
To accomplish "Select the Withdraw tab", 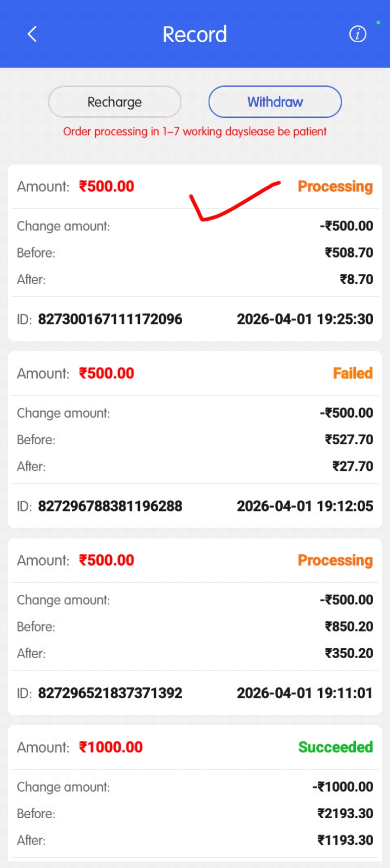I will click(x=275, y=102).
